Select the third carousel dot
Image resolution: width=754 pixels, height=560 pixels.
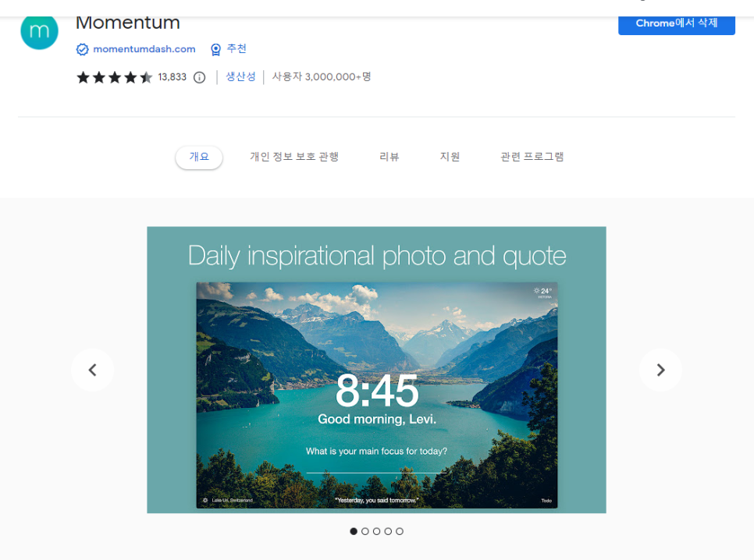(376, 531)
